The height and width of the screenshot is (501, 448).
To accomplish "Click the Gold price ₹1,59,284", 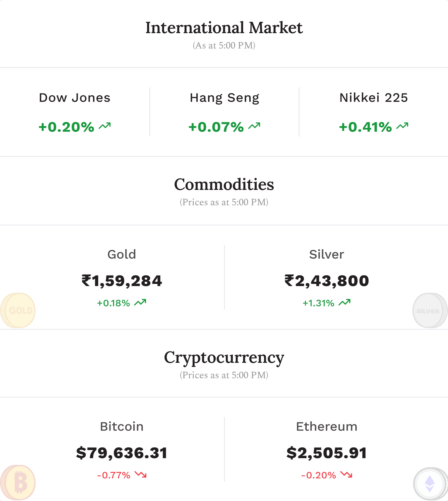I will tap(122, 281).
